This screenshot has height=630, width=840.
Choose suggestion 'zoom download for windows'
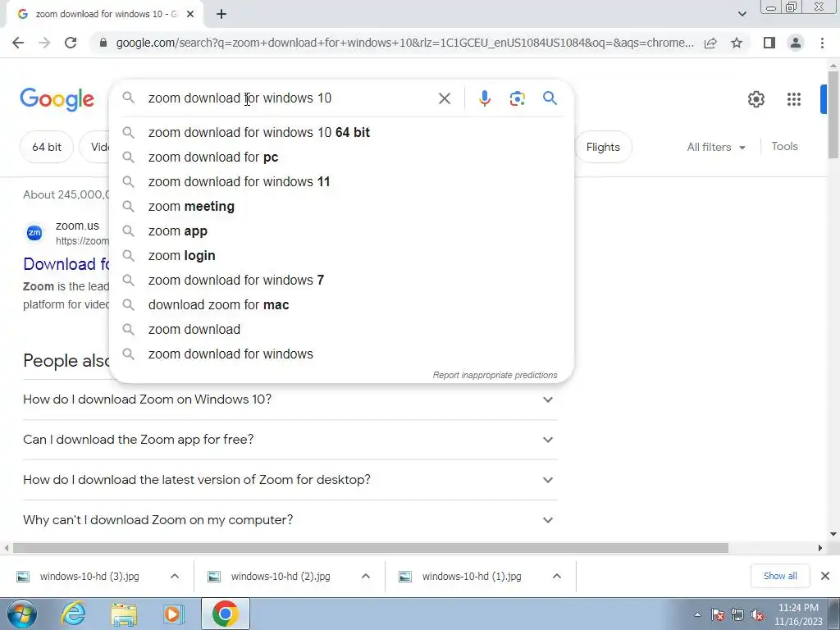point(342,354)
